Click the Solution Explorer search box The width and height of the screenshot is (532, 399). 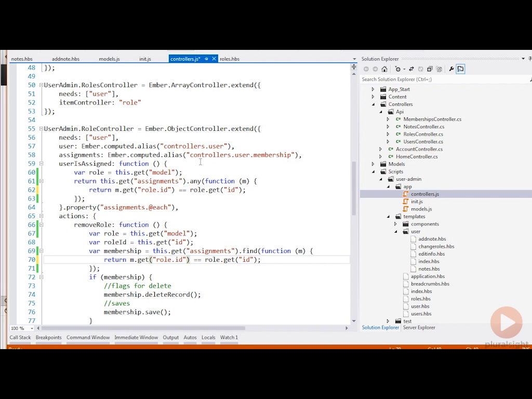[x=445, y=79]
